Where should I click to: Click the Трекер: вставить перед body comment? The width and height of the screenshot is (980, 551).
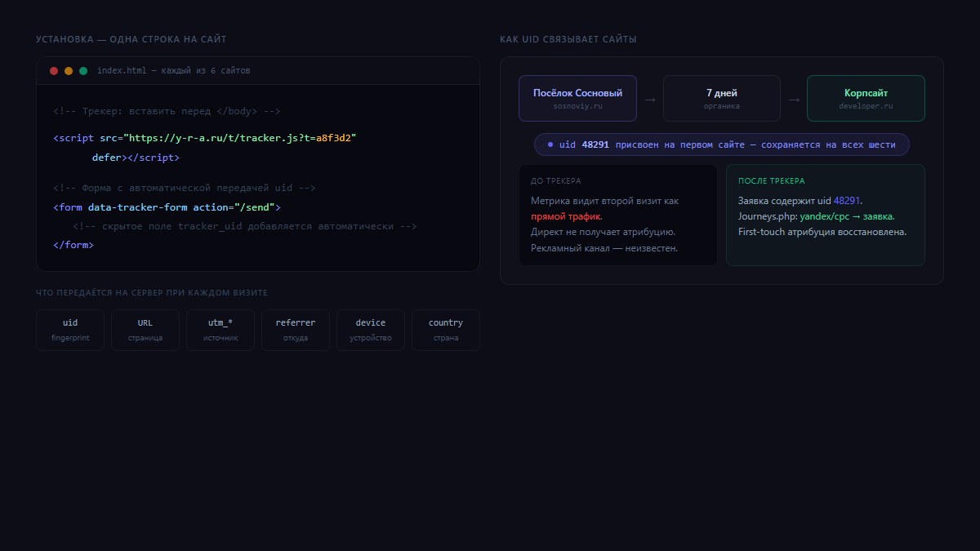point(167,111)
